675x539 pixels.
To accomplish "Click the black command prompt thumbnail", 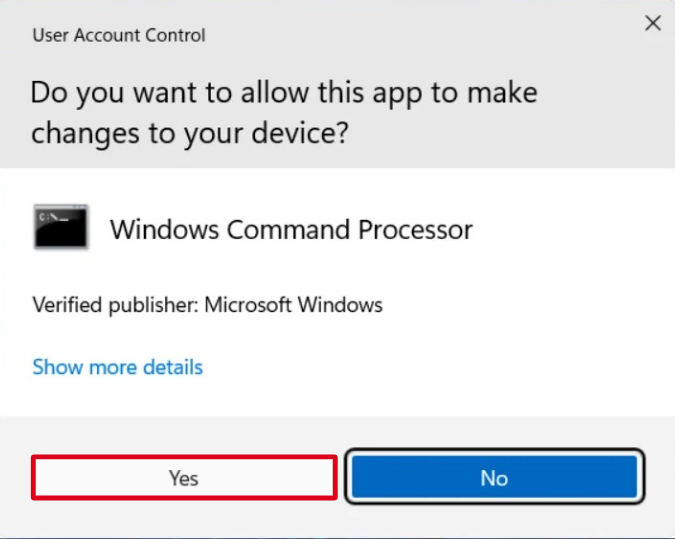I will coord(60,227).
